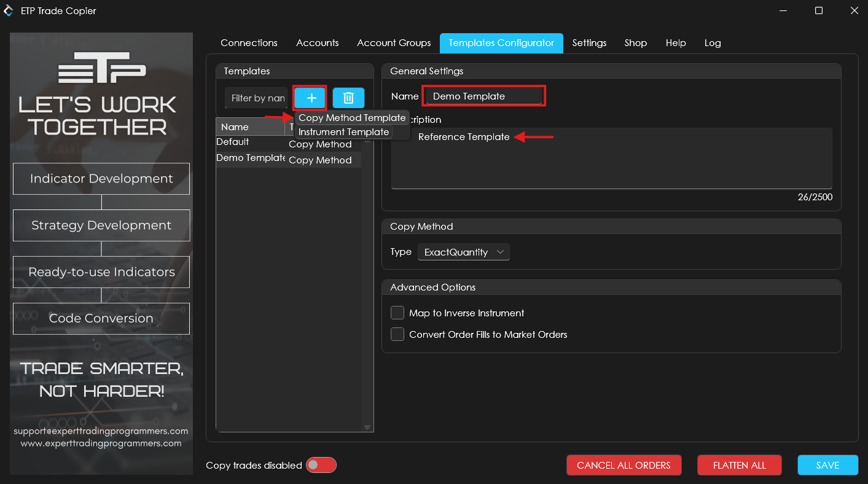
Task: Select the Templates Configurator tab
Action: 501,43
